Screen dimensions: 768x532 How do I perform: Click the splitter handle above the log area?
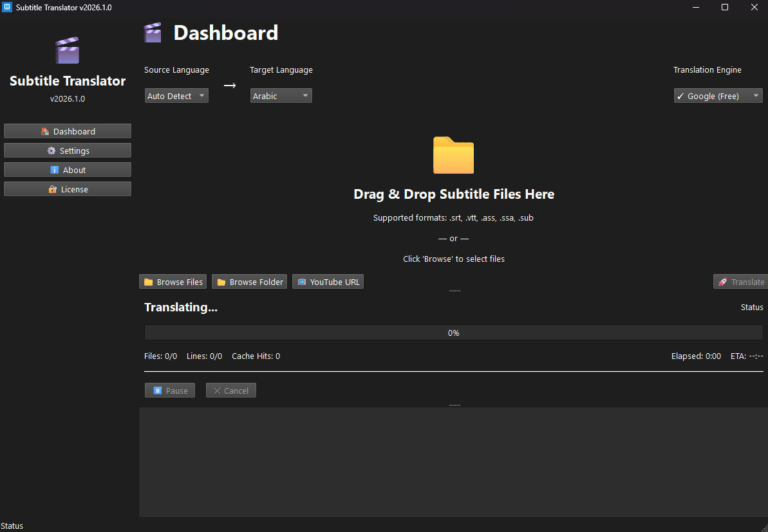tap(454, 405)
